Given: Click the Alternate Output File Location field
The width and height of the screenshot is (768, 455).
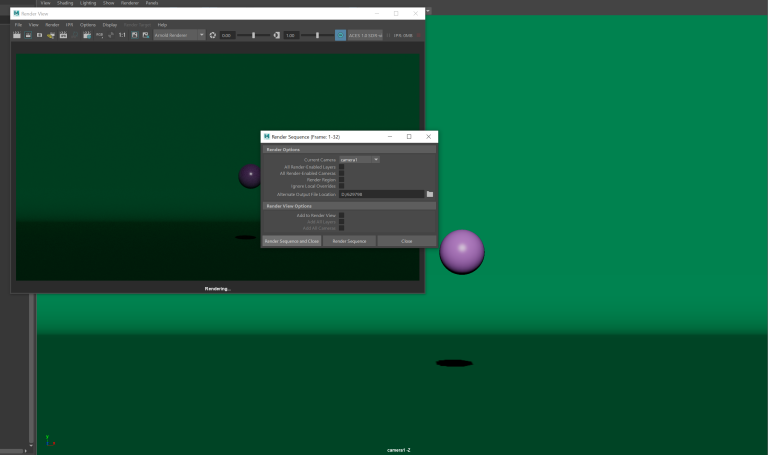Looking at the screenshot, I should click(x=381, y=194).
